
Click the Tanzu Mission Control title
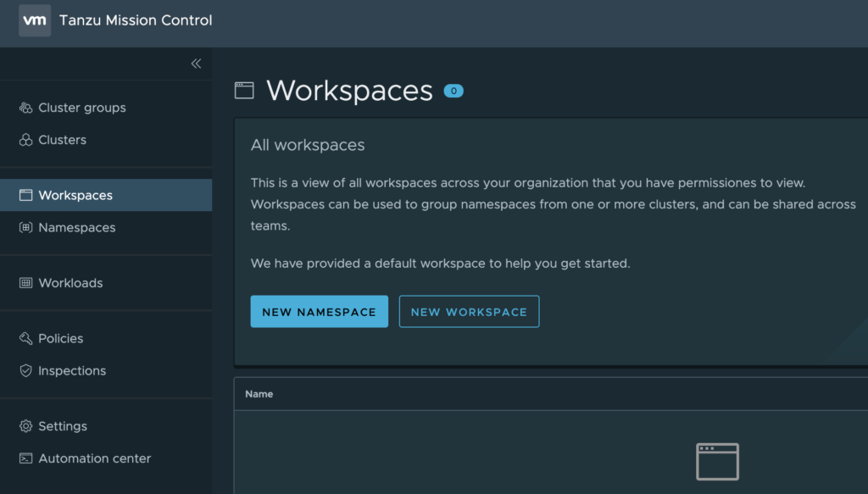click(x=136, y=20)
